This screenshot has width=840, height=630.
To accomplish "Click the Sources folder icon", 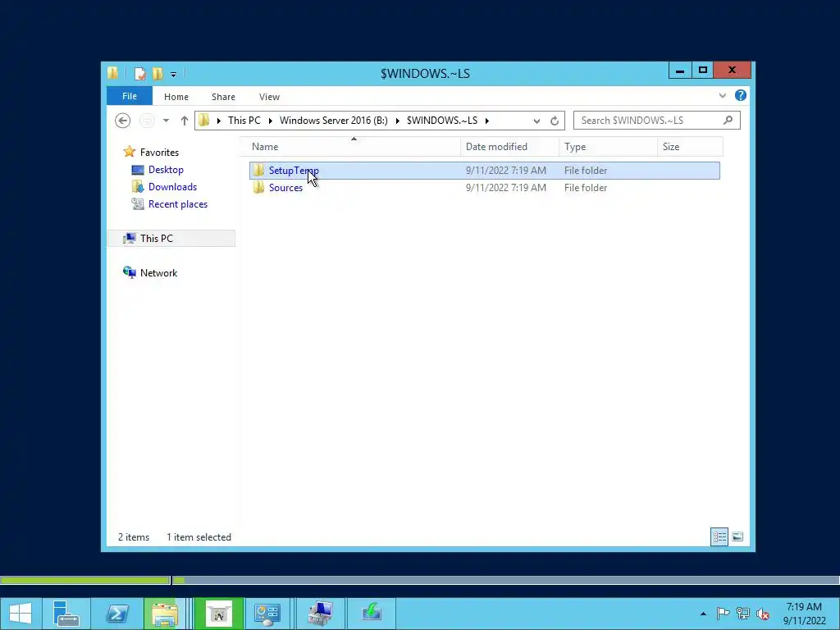I will pos(258,188).
